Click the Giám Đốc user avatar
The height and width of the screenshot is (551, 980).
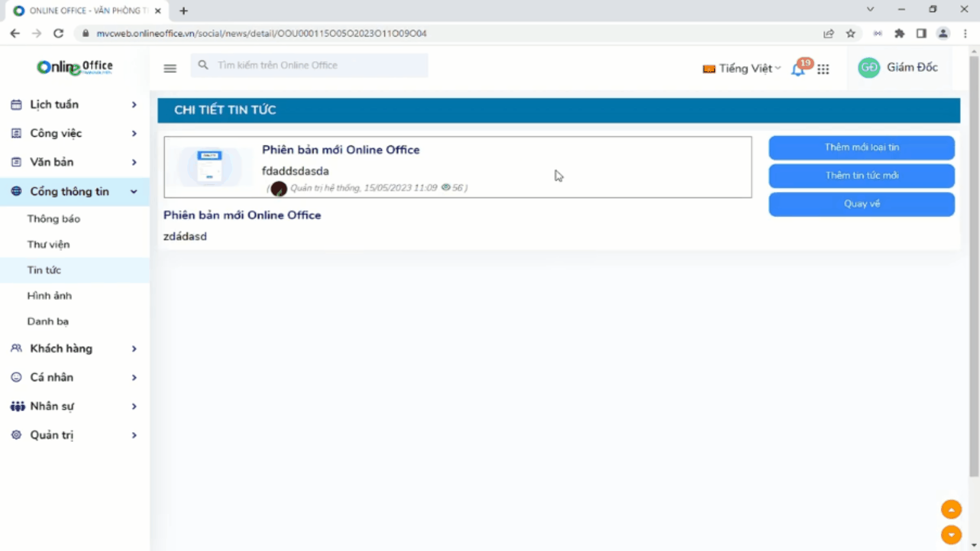[869, 67]
